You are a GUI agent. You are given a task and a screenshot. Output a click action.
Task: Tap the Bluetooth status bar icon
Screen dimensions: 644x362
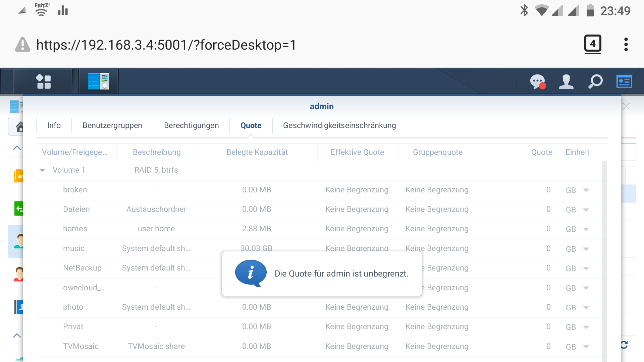(524, 10)
